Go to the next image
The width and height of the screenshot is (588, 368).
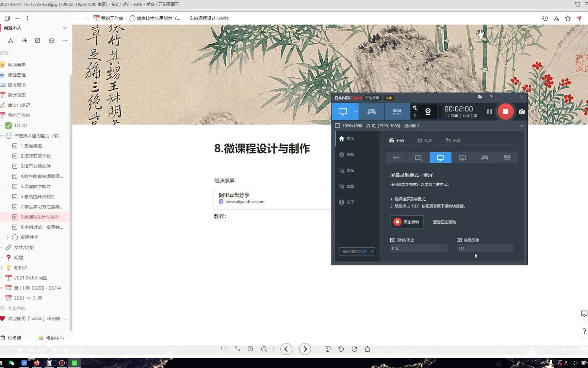pos(305,349)
